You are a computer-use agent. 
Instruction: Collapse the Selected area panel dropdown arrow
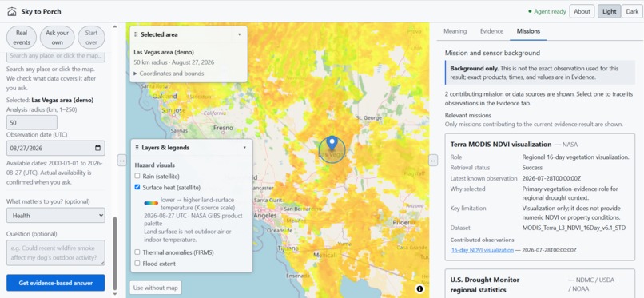[240, 34]
